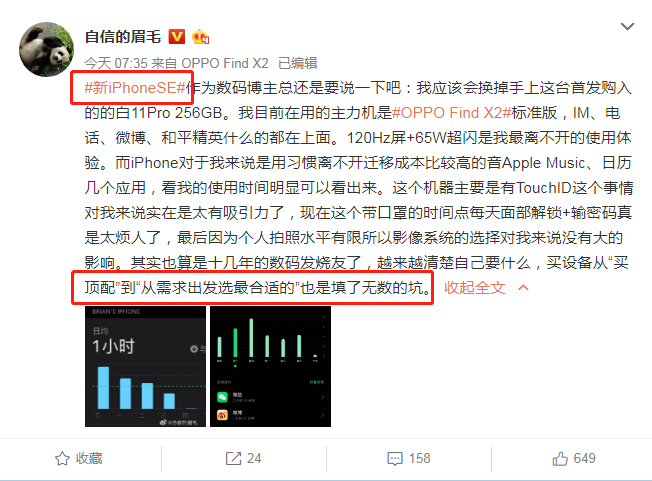Click the repost share icon
The image size is (652, 481).
point(233,459)
